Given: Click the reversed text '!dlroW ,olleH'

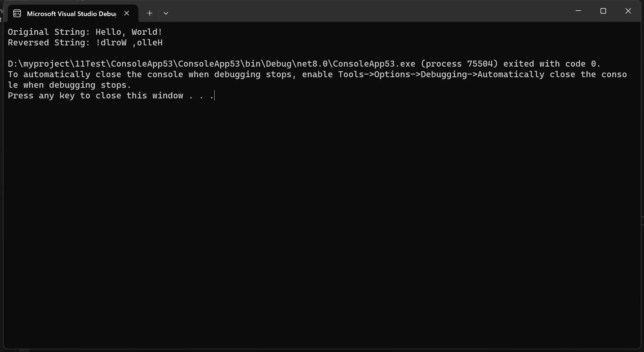Looking at the screenshot, I should [x=129, y=43].
